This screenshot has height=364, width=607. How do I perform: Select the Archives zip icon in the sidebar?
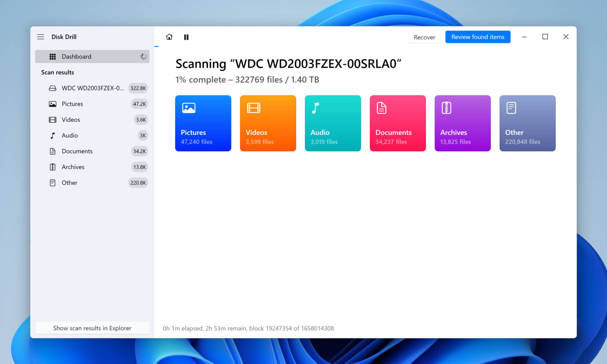point(52,167)
